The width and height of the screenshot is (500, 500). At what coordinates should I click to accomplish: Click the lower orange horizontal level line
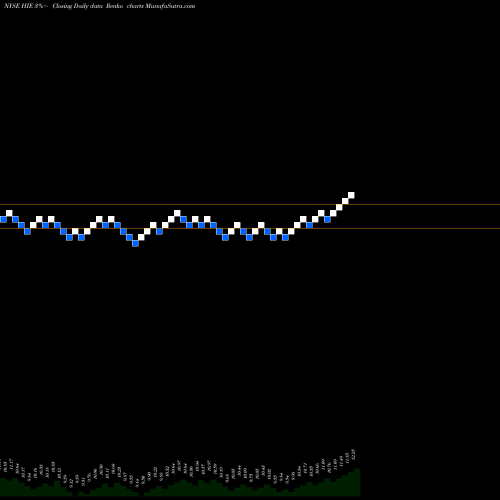coord(250,228)
